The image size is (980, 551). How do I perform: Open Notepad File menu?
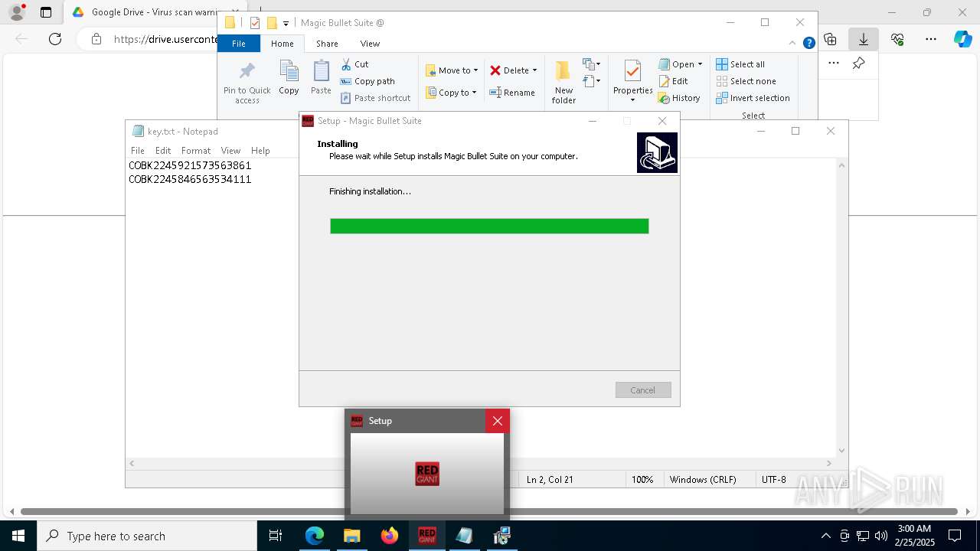click(x=138, y=151)
